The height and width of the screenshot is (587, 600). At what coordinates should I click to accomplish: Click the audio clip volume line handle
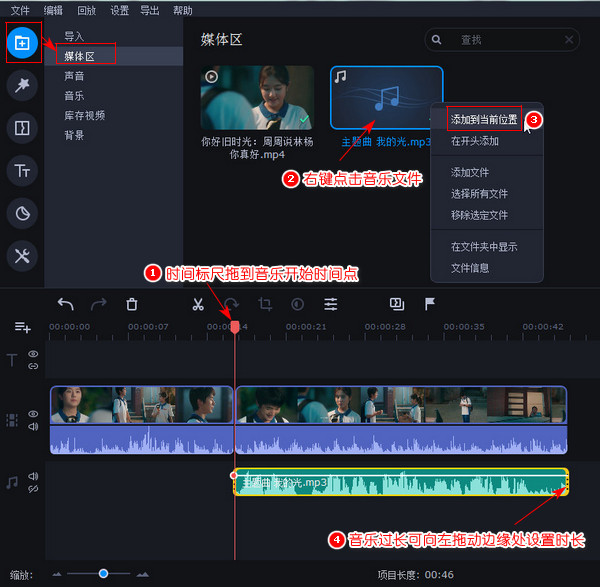pos(233,475)
